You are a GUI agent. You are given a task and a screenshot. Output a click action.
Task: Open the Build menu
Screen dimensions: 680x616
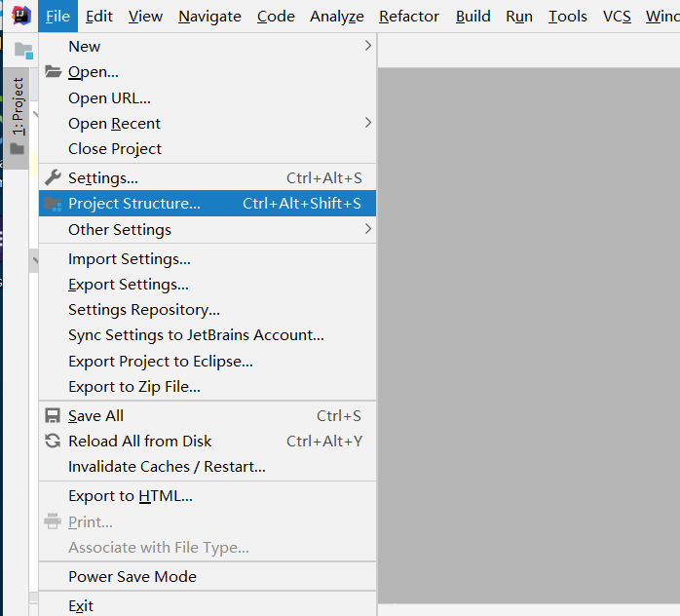click(472, 16)
